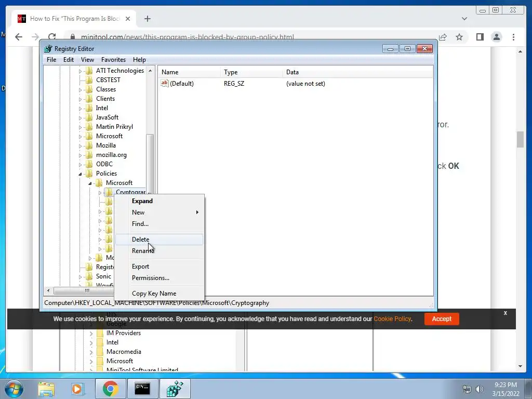
Task: Expand the Classes registry key
Action: point(81,90)
